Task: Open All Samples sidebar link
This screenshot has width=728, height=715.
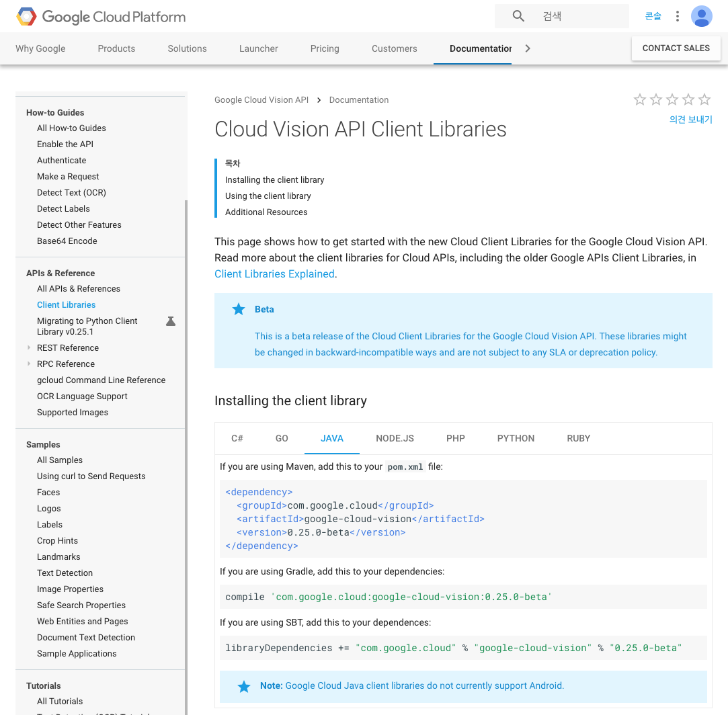Action: [60, 460]
